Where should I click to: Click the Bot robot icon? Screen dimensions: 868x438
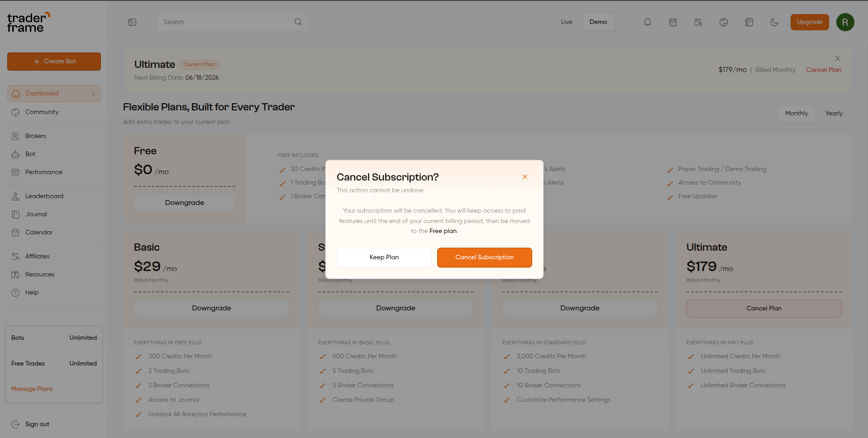coord(15,154)
